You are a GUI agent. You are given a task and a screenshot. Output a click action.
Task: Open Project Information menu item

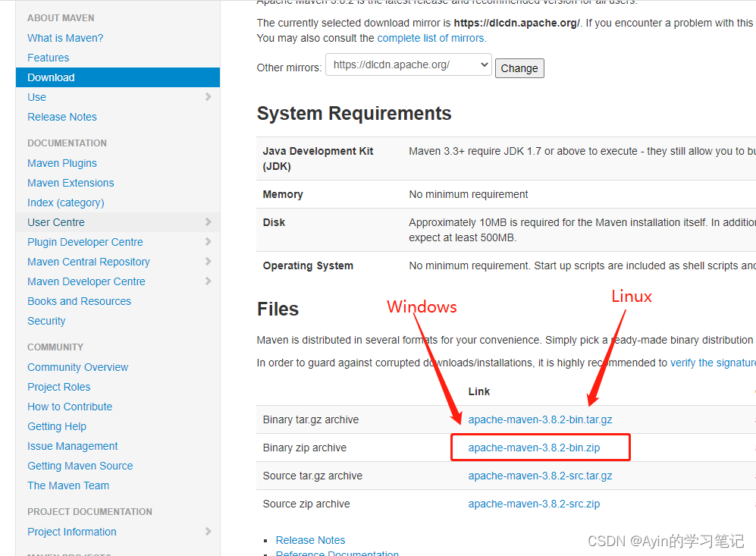72,532
